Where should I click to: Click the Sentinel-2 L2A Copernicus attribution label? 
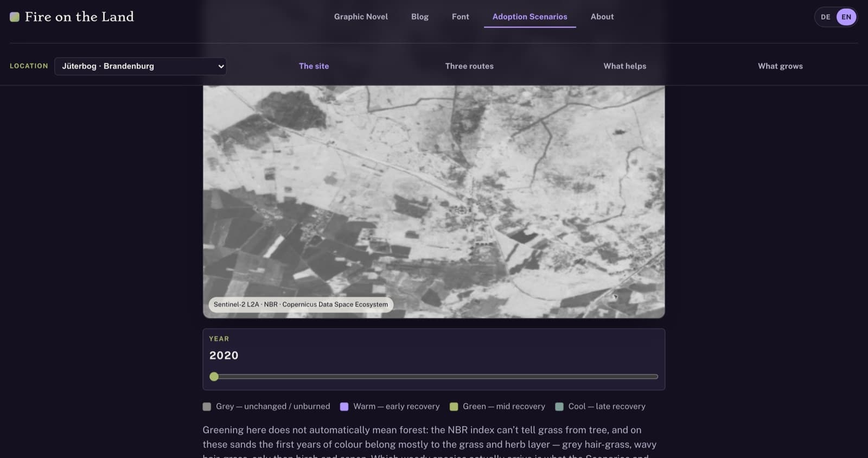301,304
